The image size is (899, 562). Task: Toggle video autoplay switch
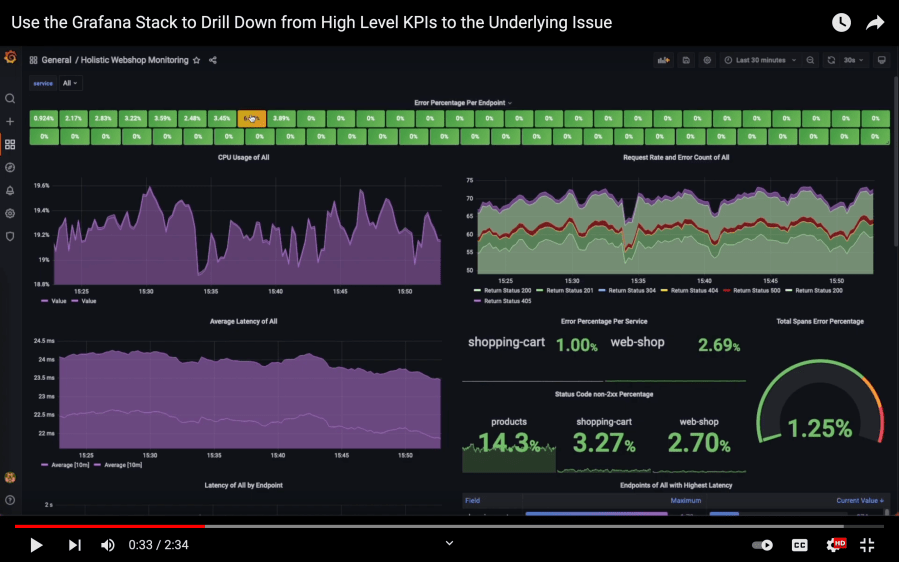click(x=762, y=545)
